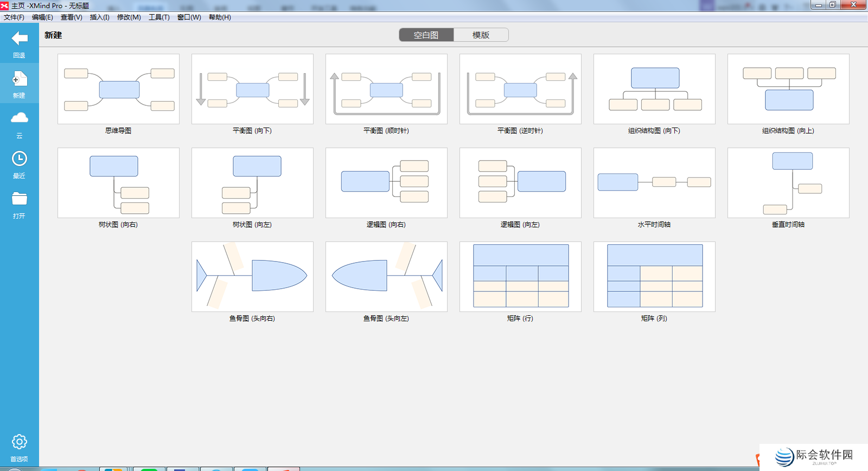Screen dimensions: 868x471
Task: Pick the 平衡图 (顺时针) structure thumbnail
Action: tap(386, 89)
